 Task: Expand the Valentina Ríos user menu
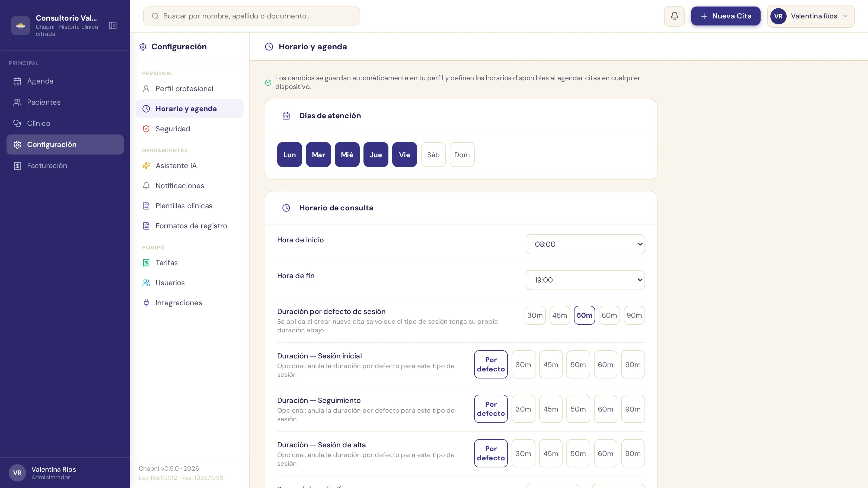click(x=811, y=16)
